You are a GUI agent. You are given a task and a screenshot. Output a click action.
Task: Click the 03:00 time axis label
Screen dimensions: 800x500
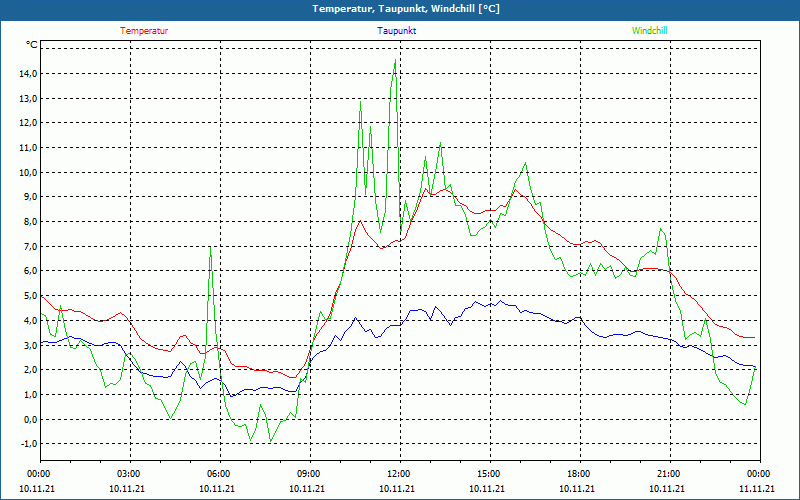128,474
